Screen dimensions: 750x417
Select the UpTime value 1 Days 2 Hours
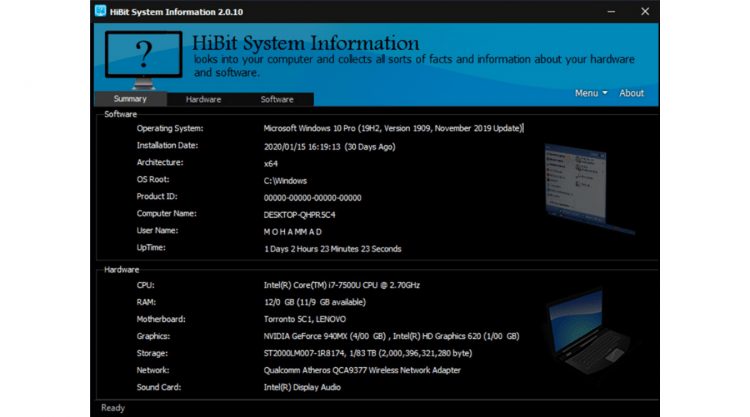[x=332, y=249]
